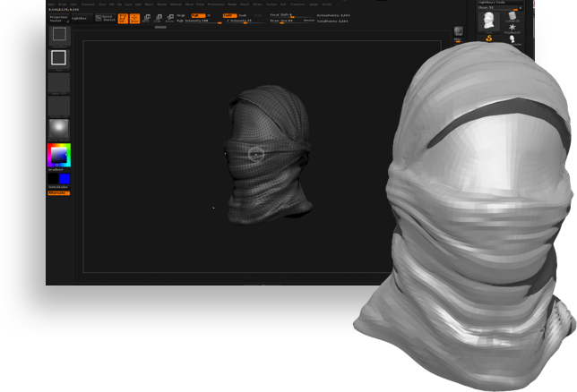Open the stroke type selector
The height and width of the screenshot is (392, 577).
tap(59, 58)
